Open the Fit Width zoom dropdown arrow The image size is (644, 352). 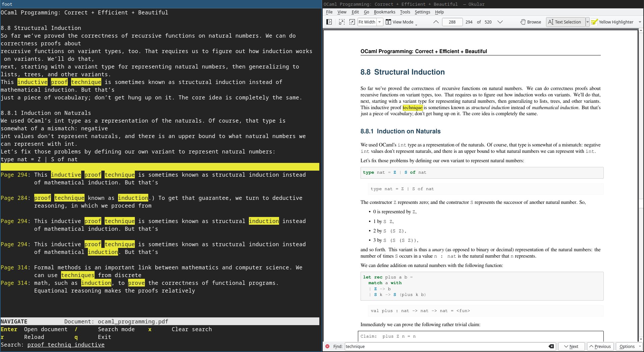coord(380,22)
